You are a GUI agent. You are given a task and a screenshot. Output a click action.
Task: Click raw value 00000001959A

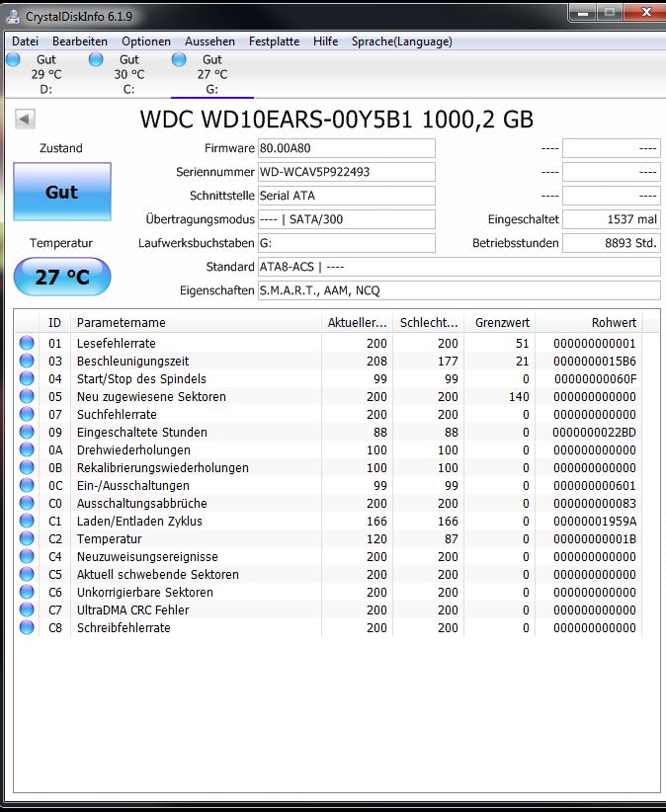pos(595,521)
